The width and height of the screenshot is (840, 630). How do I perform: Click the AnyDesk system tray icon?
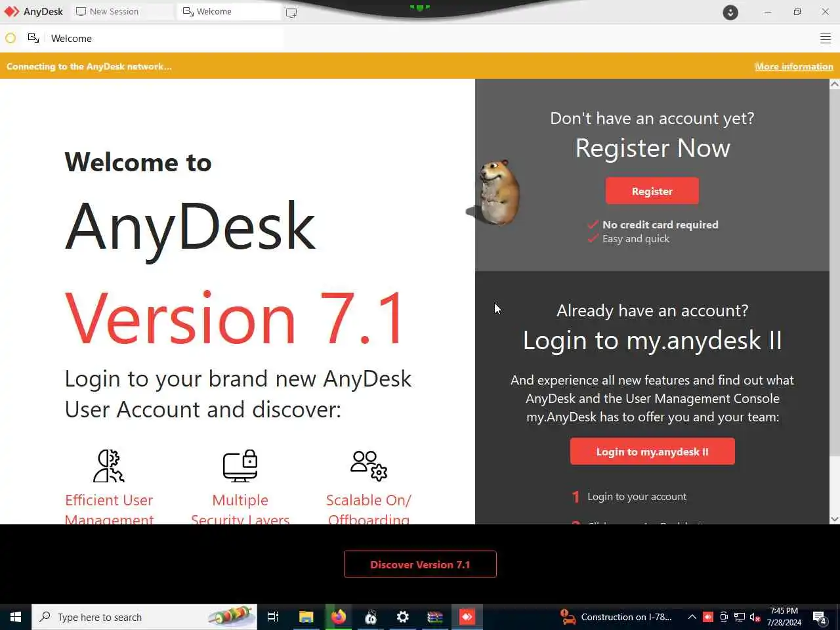(708, 617)
